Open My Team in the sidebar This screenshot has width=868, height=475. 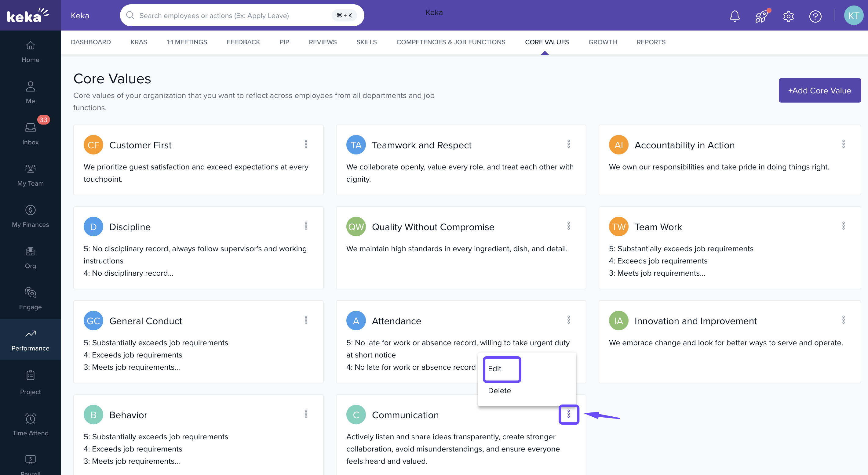point(30,175)
